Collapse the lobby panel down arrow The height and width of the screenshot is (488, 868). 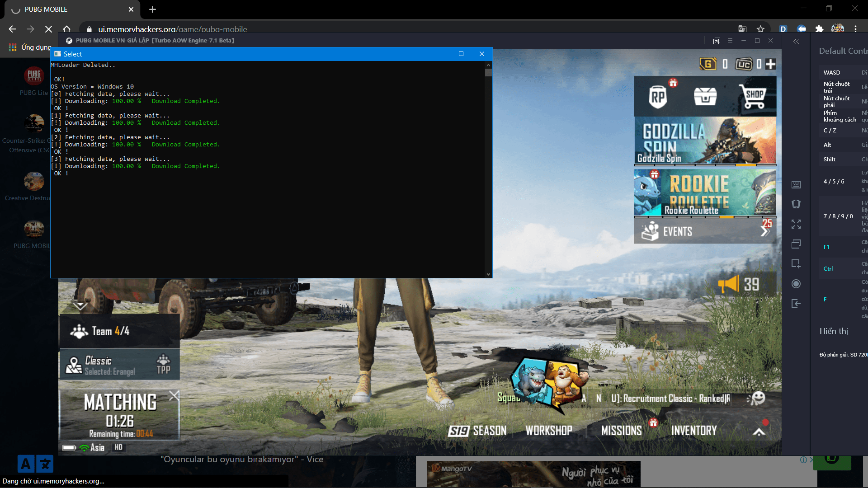click(80, 306)
